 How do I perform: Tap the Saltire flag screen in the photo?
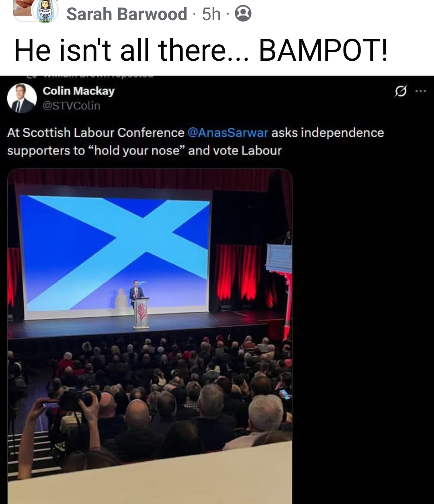115,253
